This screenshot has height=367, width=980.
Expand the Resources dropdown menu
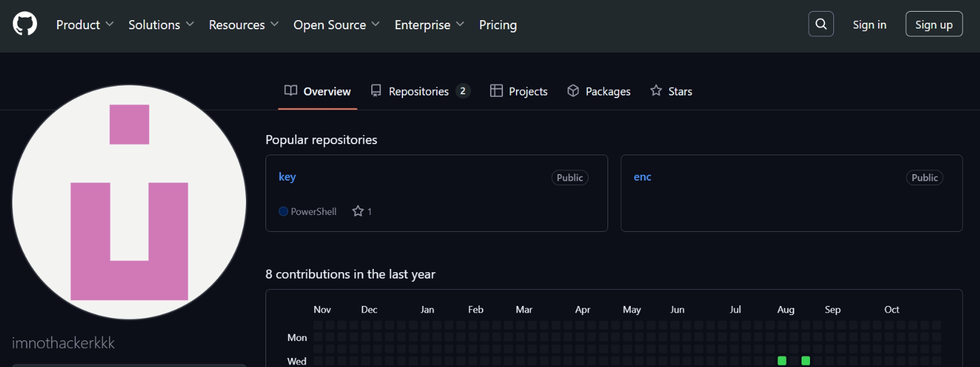(x=243, y=25)
